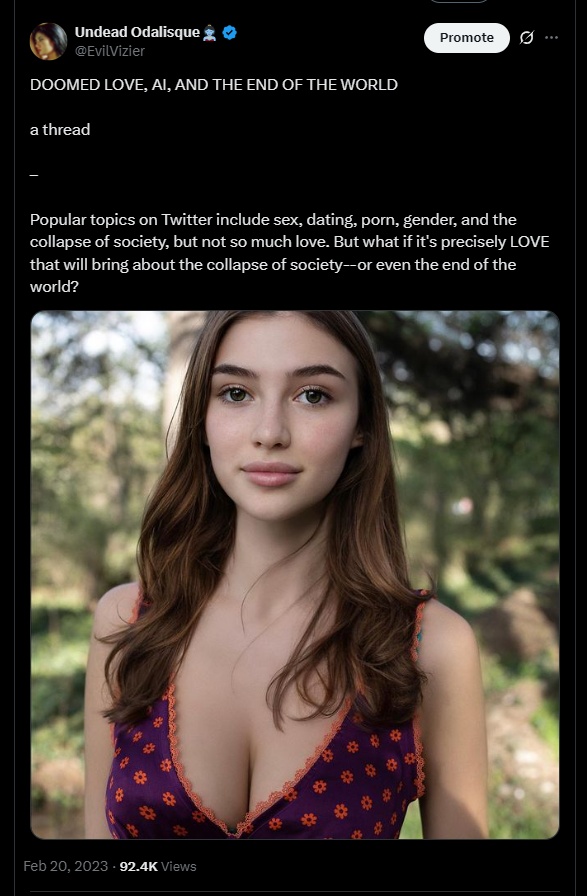The width and height of the screenshot is (587, 896).
Task: Click the word 'world?' ending the post
Action: [54, 287]
